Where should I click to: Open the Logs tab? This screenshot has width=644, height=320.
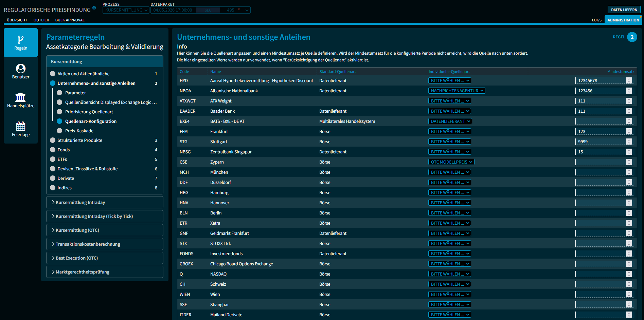click(x=597, y=20)
